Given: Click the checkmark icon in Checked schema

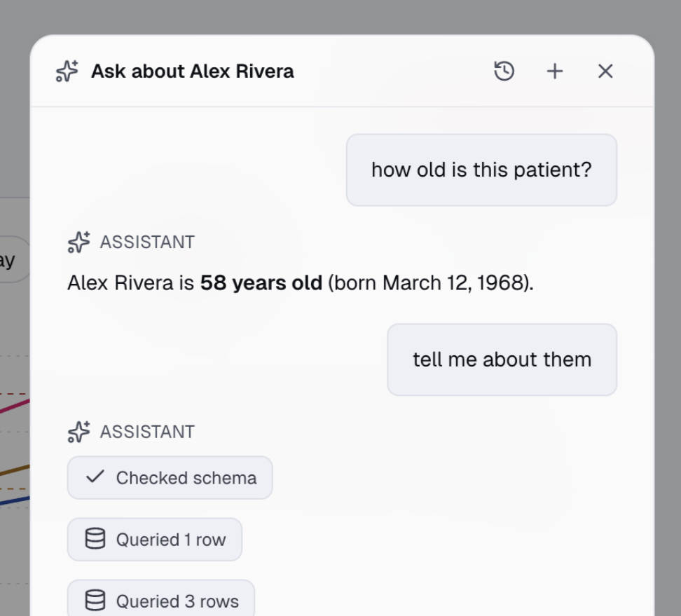Looking at the screenshot, I should pyautogui.click(x=95, y=477).
